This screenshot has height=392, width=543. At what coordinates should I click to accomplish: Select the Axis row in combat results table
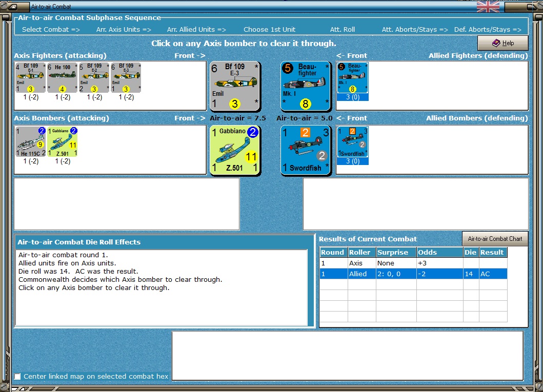[x=413, y=263]
